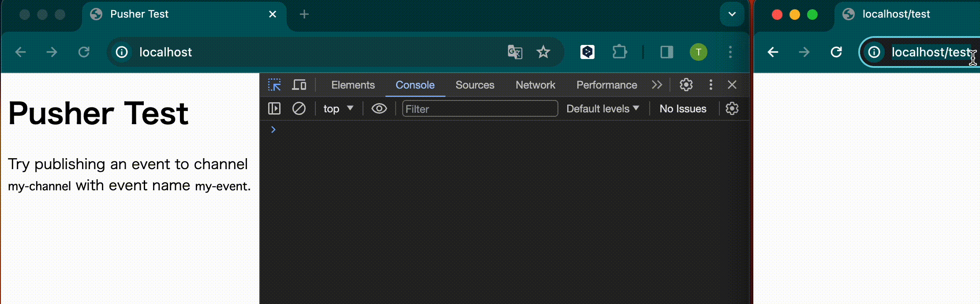Viewport: 980px width, 304px height.
Task: Click the Google Translate icon in address bar
Action: pyautogui.click(x=515, y=52)
